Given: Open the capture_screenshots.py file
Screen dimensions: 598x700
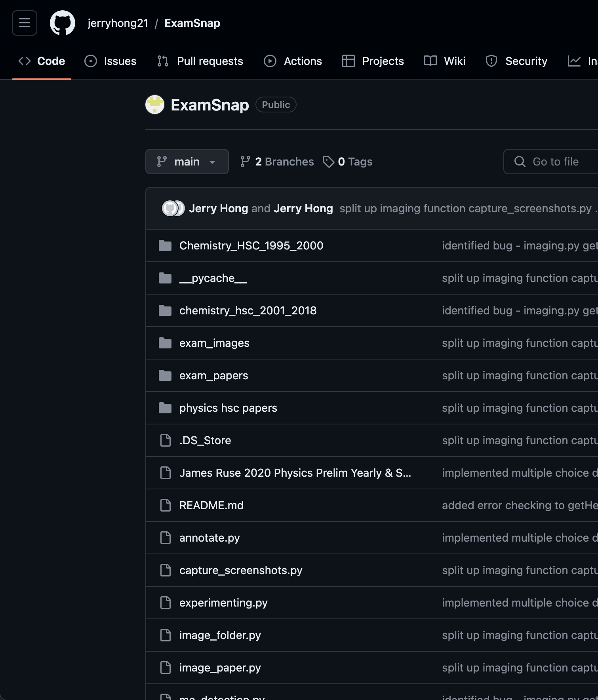Looking at the screenshot, I should click(240, 570).
